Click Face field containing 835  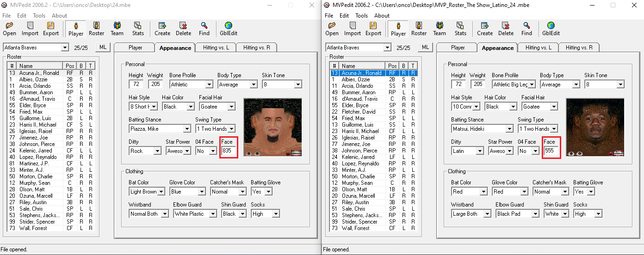pos(229,151)
